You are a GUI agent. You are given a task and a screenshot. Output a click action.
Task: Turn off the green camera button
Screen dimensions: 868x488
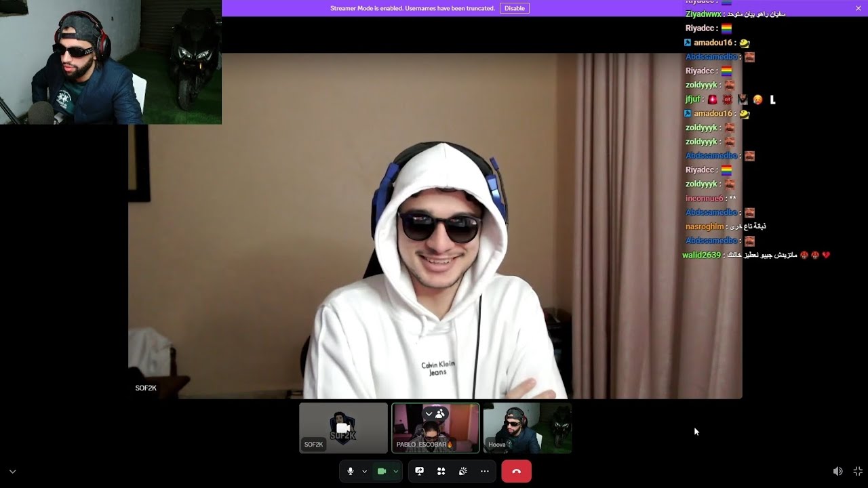click(x=382, y=471)
